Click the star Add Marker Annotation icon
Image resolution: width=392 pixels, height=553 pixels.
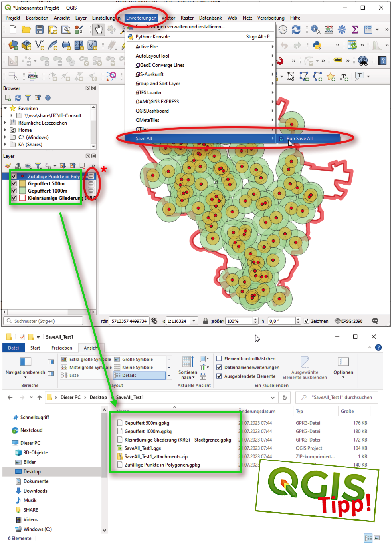click(x=331, y=76)
